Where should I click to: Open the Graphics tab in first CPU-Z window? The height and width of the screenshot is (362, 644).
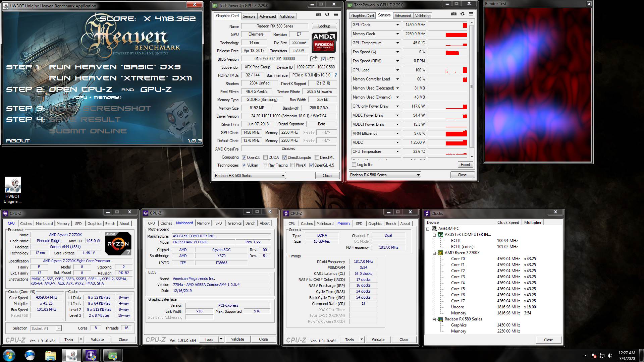pyautogui.click(x=94, y=224)
